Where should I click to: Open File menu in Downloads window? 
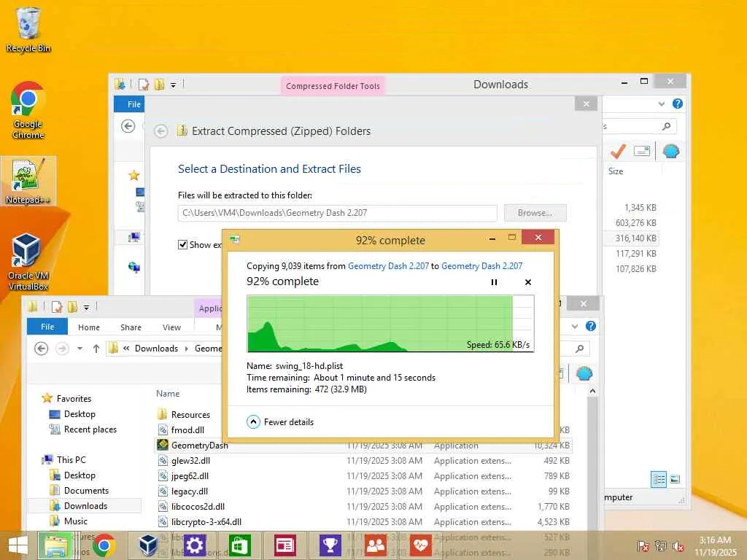[x=130, y=104]
